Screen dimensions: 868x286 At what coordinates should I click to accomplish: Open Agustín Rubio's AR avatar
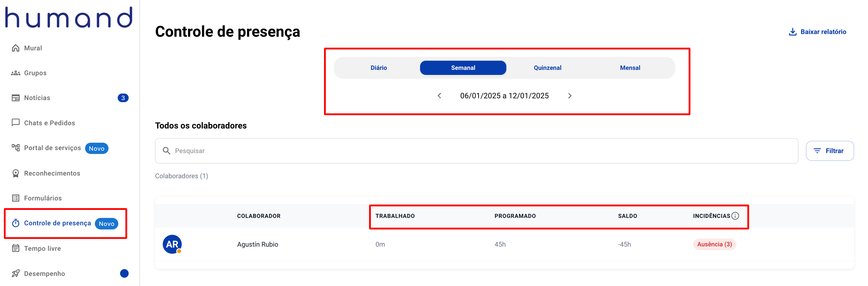point(172,245)
